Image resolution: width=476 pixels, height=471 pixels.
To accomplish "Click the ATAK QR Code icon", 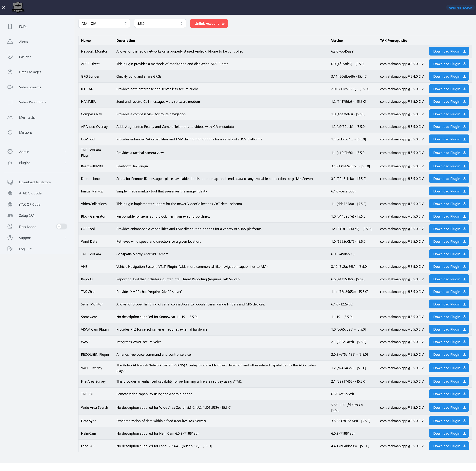I will (x=10, y=193).
